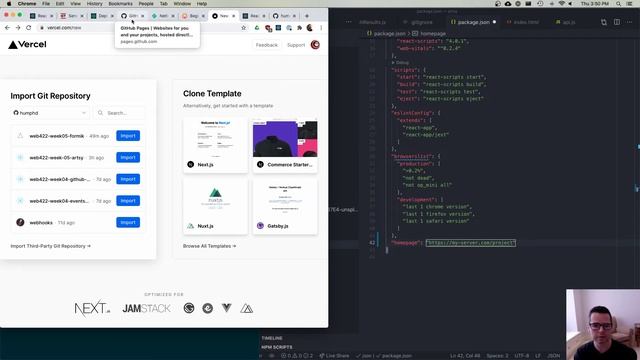This screenshot has height=360, width=640.
Task: Click the Feedback button
Action: coord(267,45)
